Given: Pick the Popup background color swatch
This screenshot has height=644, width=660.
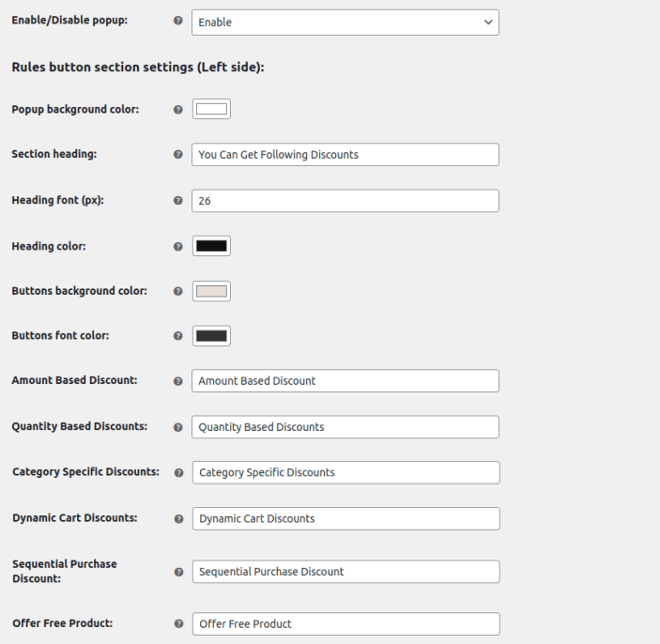Looking at the screenshot, I should [x=211, y=109].
